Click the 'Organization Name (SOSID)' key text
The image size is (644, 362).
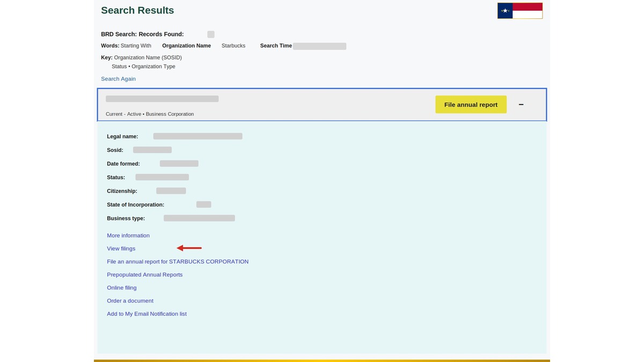148,57
